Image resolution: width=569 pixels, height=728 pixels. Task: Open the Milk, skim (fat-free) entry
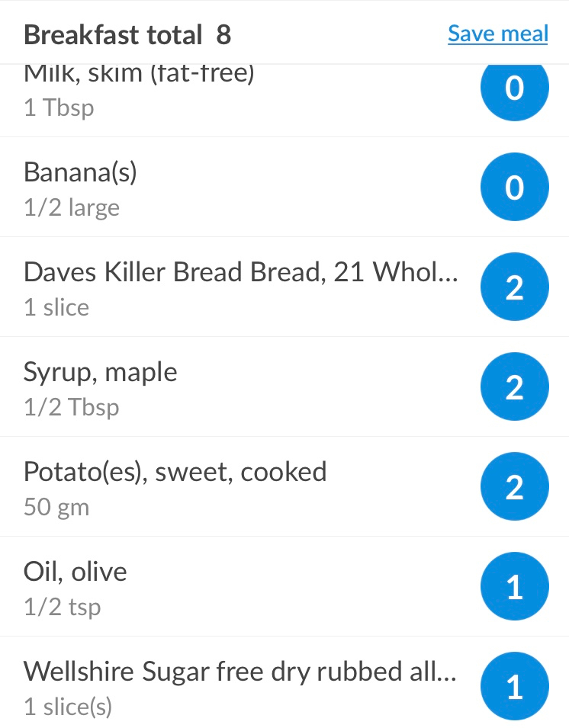[x=284, y=101]
